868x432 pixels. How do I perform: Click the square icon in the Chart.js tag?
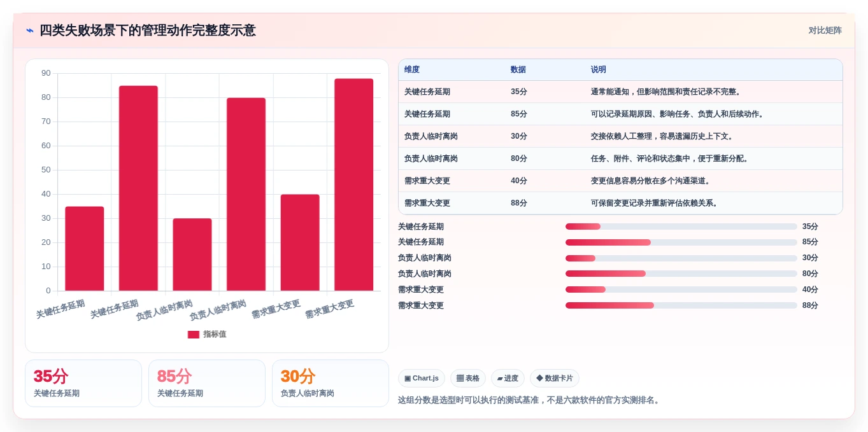coord(408,378)
